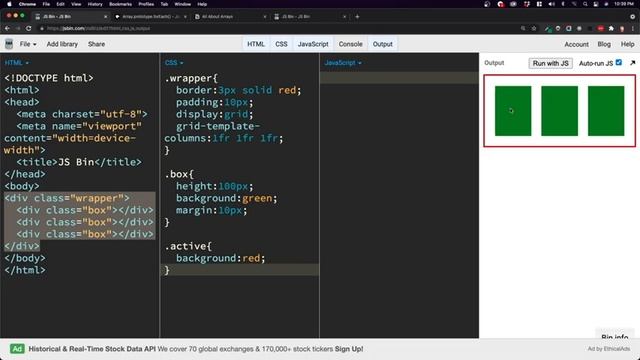Image resolution: width=640 pixels, height=360 pixels.
Task: Open a new tab with plus icon
Action: click(357, 16)
